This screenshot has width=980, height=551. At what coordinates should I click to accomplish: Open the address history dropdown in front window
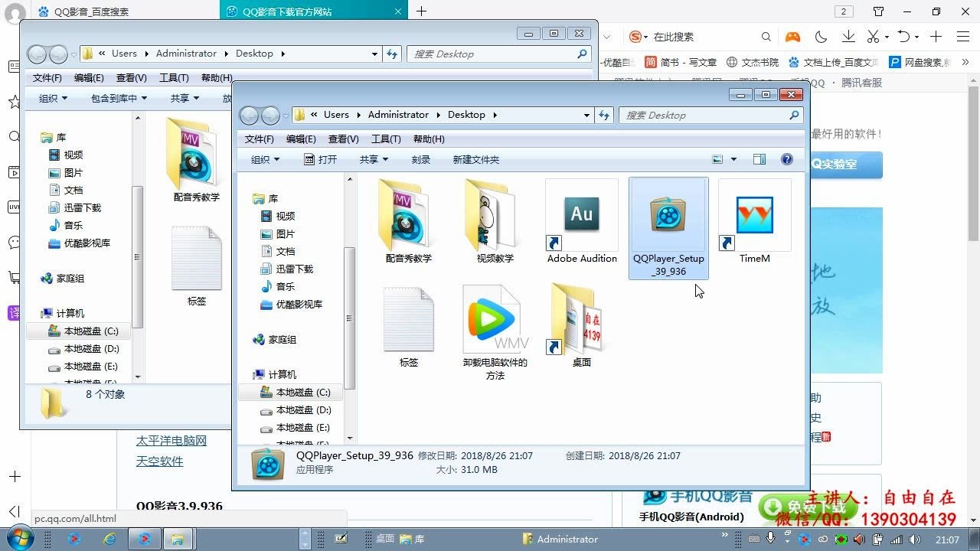click(587, 115)
